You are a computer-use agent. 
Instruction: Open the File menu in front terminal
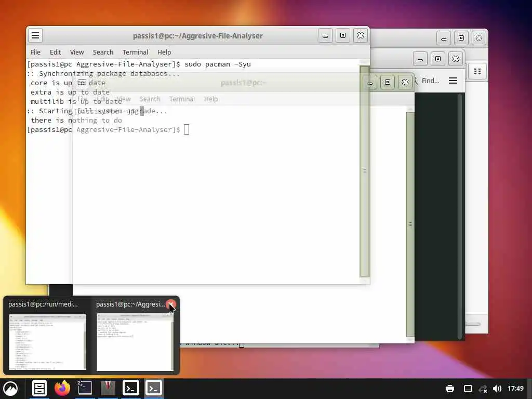[35, 52]
